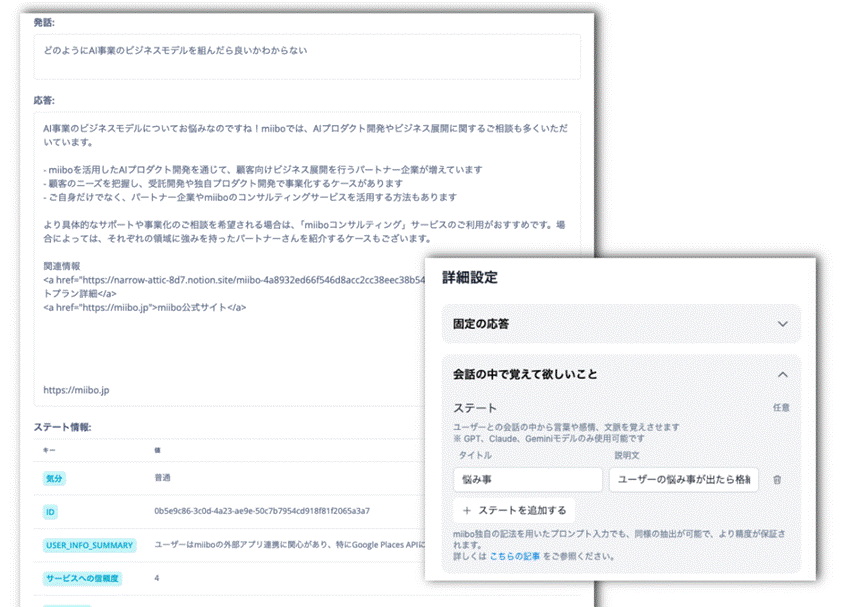Delete the 悩み事 state with trash icon
This screenshot has height=607, width=850.
[x=777, y=480]
